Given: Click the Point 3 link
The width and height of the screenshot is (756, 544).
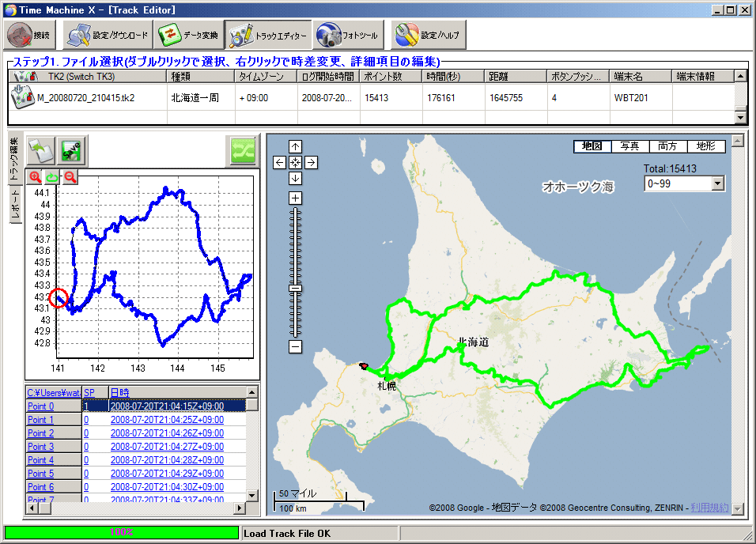Looking at the screenshot, I should coord(41,447).
